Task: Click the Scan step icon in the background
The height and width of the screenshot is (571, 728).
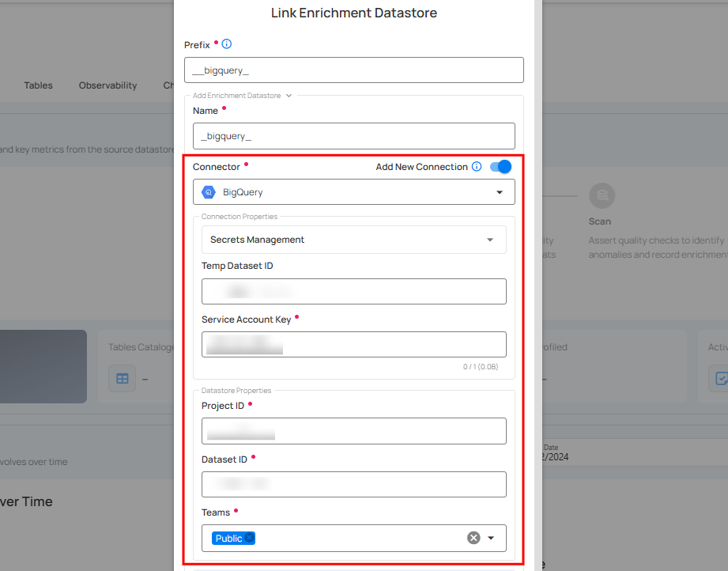Action: point(602,195)
